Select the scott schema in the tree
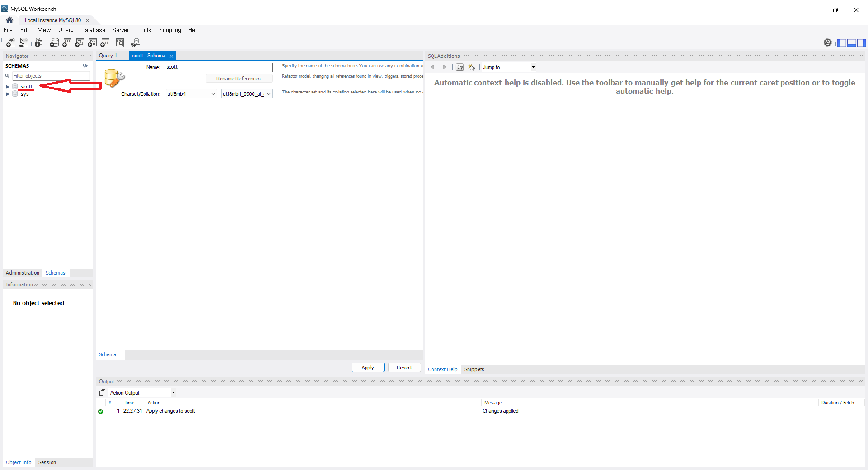868x470 pixels. 27,87
